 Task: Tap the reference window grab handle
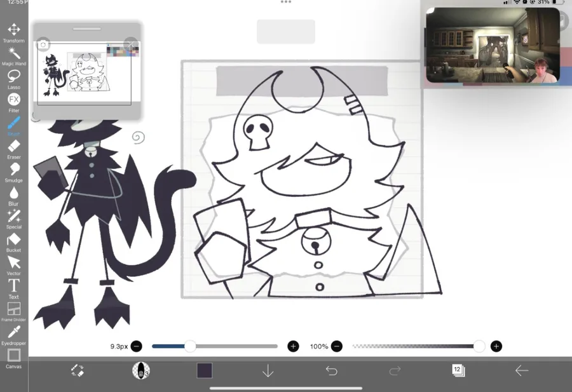click(x=87, y=29)
